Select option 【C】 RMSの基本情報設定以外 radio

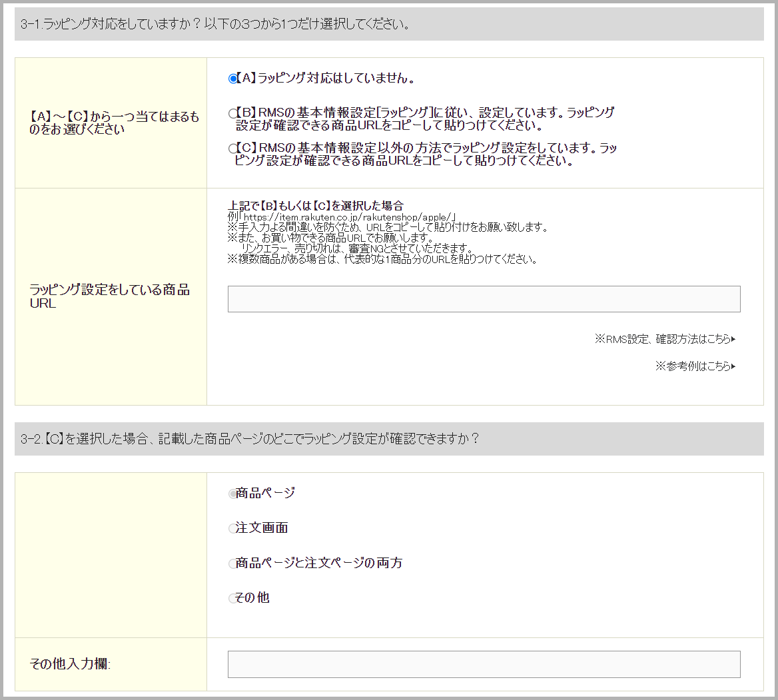(x=232, y=149)
